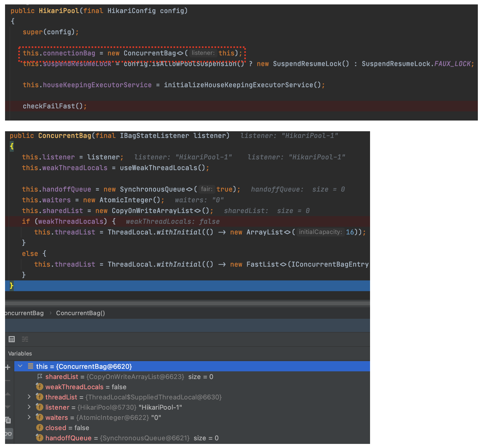Click the 'weakThreadLocals: false' inline debug value
The height and width of the screenshot is (448, 481).
tap(173, 221)
